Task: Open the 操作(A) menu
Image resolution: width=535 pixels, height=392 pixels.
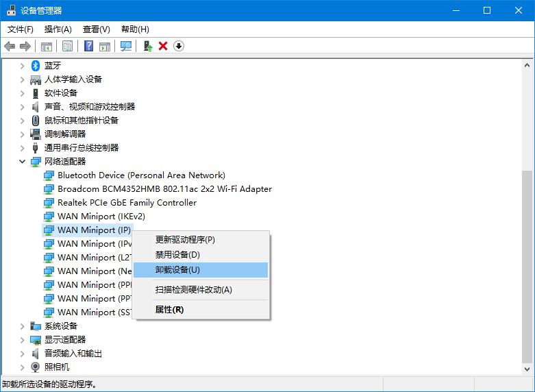Action: tap(58, 29)
